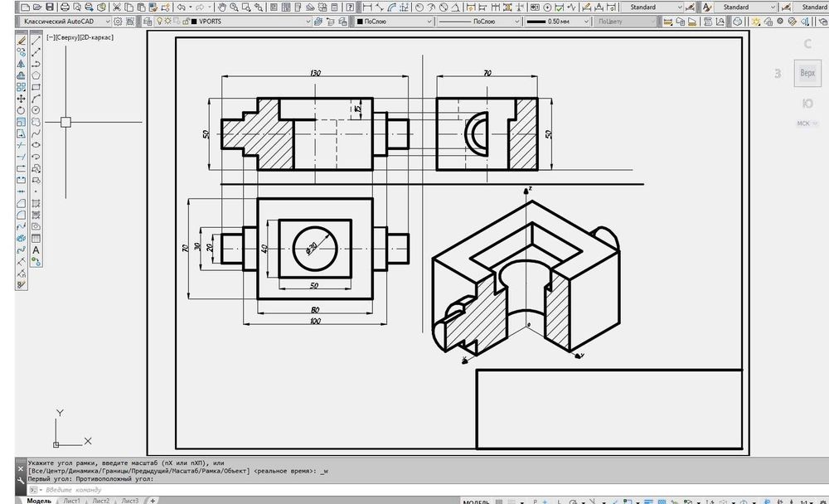Click the Angular dimension tool
Image resolution: width=829 pixels, height=504 pixels.
[x=456, y=7]
